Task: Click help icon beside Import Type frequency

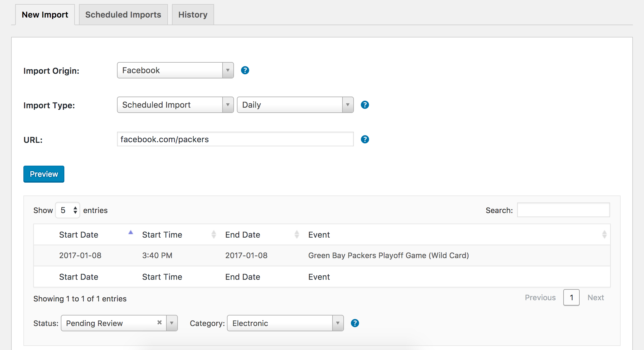Action: click(x=365, y=105)
